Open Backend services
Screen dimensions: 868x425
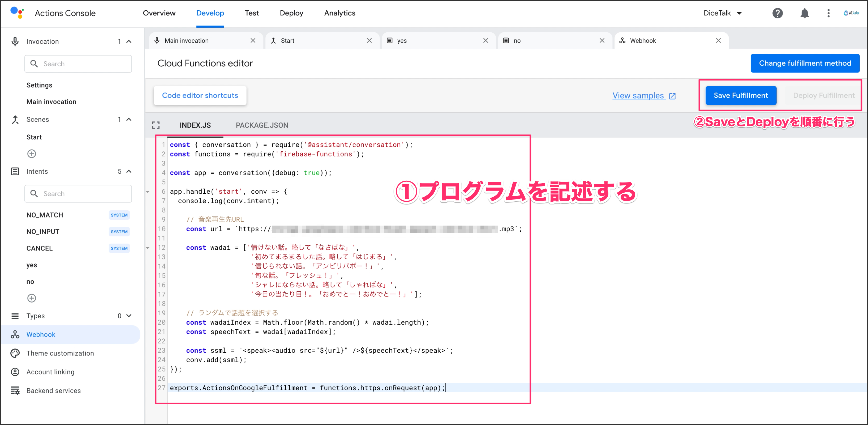[54, 390]
